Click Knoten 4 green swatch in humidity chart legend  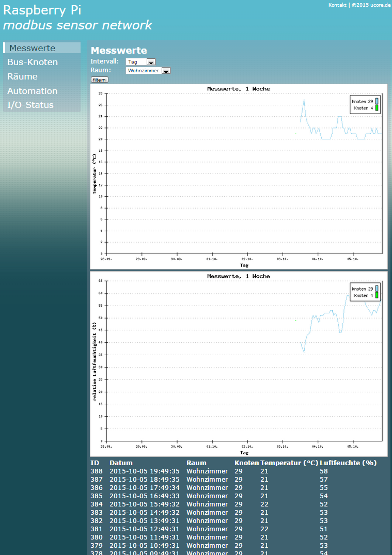pos(377,295)
